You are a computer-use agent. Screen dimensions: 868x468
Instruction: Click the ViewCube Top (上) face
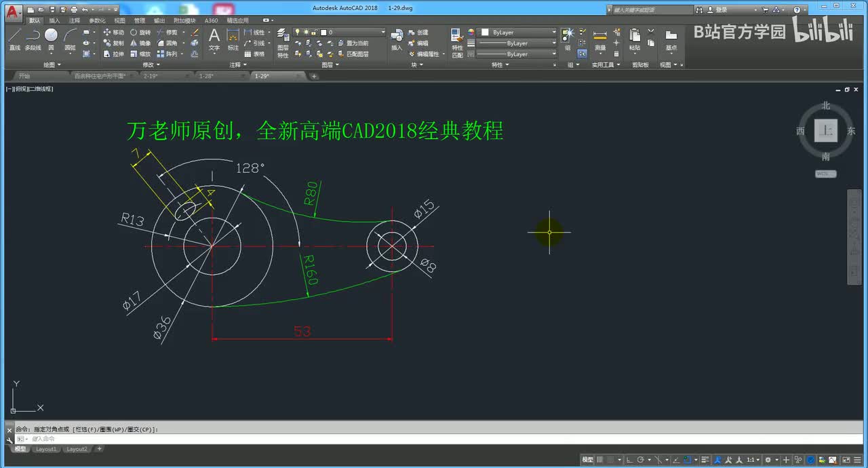click(x=825, y=131)
